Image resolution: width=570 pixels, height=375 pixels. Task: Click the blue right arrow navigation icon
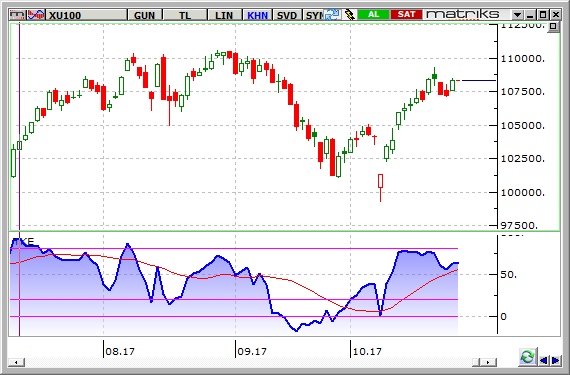pyautogui.click(x=555, y=360)
